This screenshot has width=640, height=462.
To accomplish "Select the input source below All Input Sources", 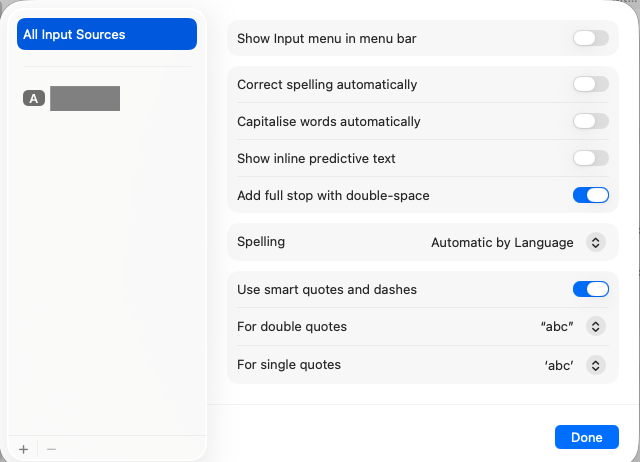I will click(x=84, y=98).
